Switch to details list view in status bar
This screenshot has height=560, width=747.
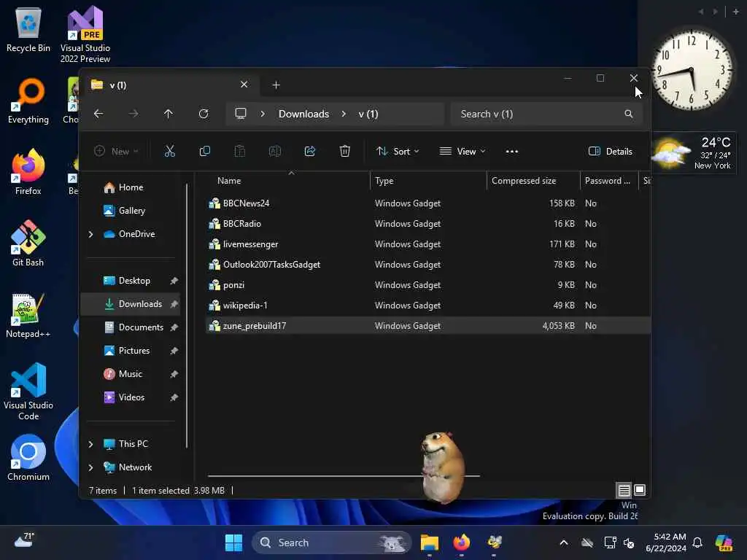pos(624,490)
